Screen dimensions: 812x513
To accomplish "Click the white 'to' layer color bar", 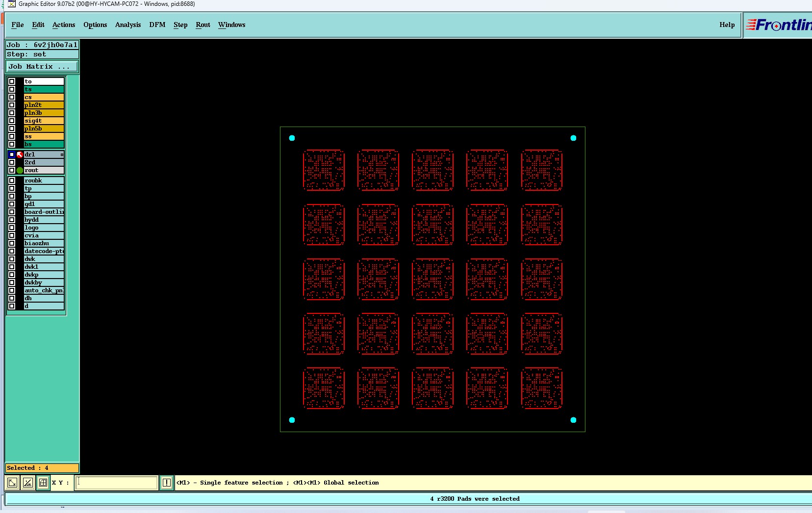I will click(x=44, y=81).
